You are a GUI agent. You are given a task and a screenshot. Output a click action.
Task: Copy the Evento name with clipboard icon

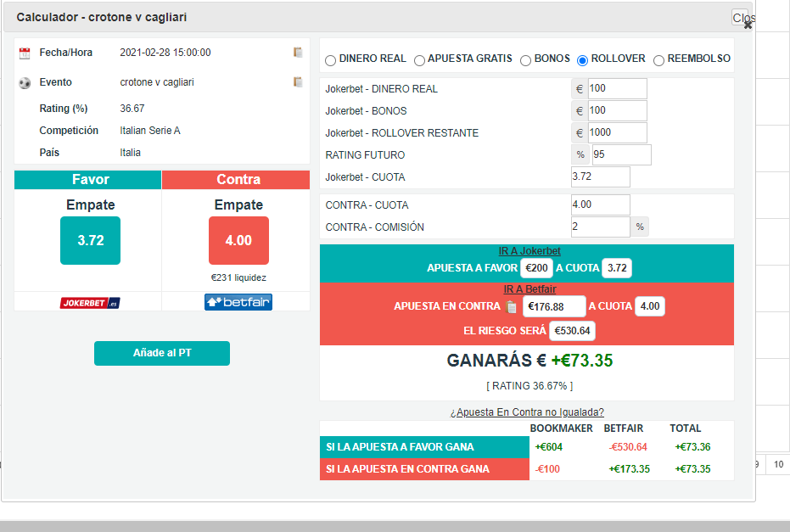[298, 82]
